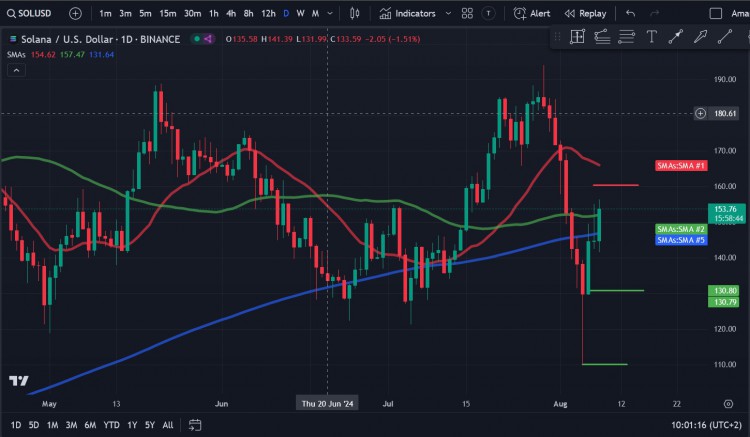Image resolution: width=750 pixels, height=437 pixels.
Task: Open the indicator templates grid icon
Action: 467,13
